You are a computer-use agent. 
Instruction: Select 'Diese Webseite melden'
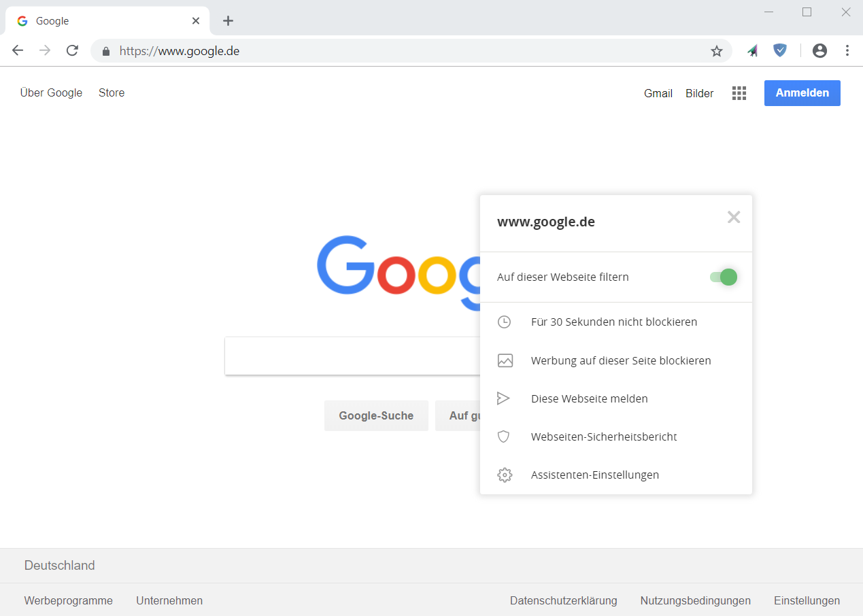[590, 398]
